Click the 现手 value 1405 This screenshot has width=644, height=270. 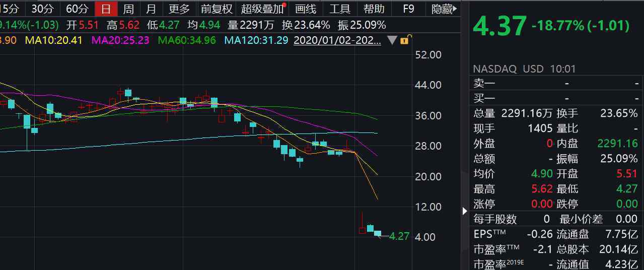[540, 128]
